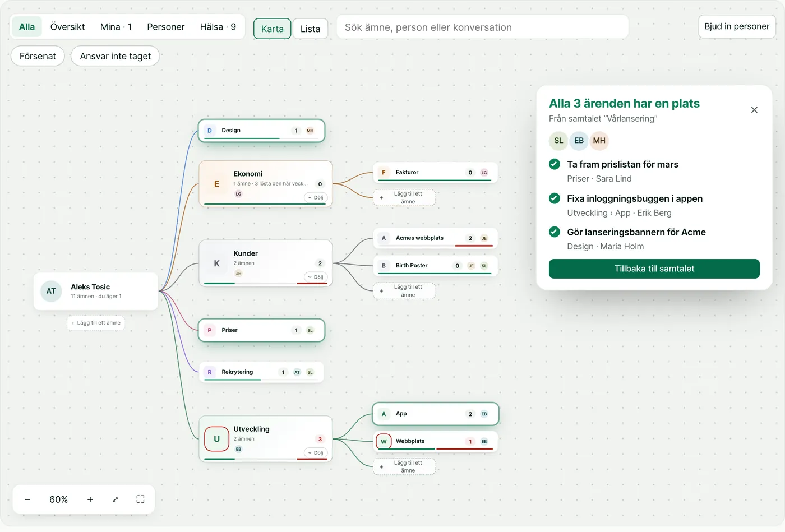Zoom in the map with plus button
The width and height of the screenshot is (785, 532).
pyautogui.click(x=90, y=499)
